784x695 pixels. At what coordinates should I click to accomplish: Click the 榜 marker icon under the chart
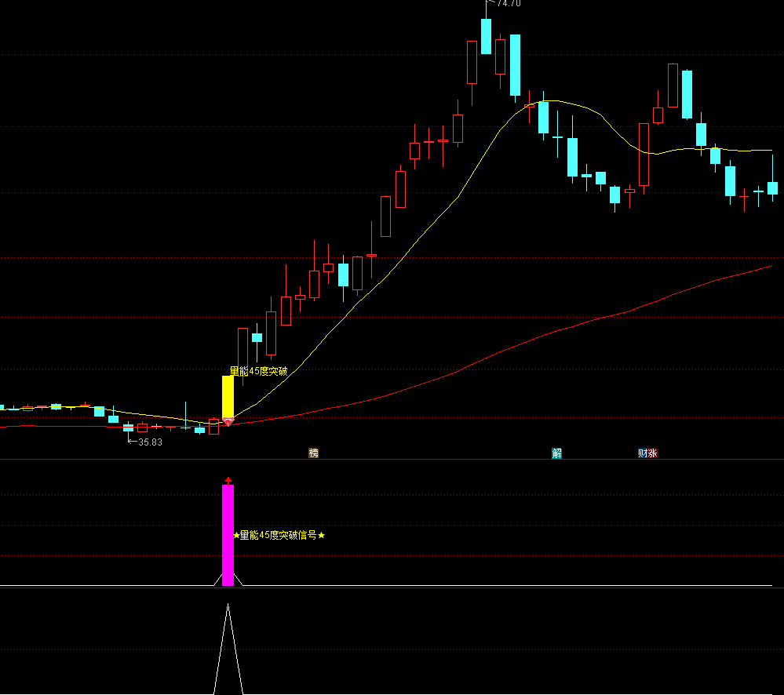click(x=314, y=453)
